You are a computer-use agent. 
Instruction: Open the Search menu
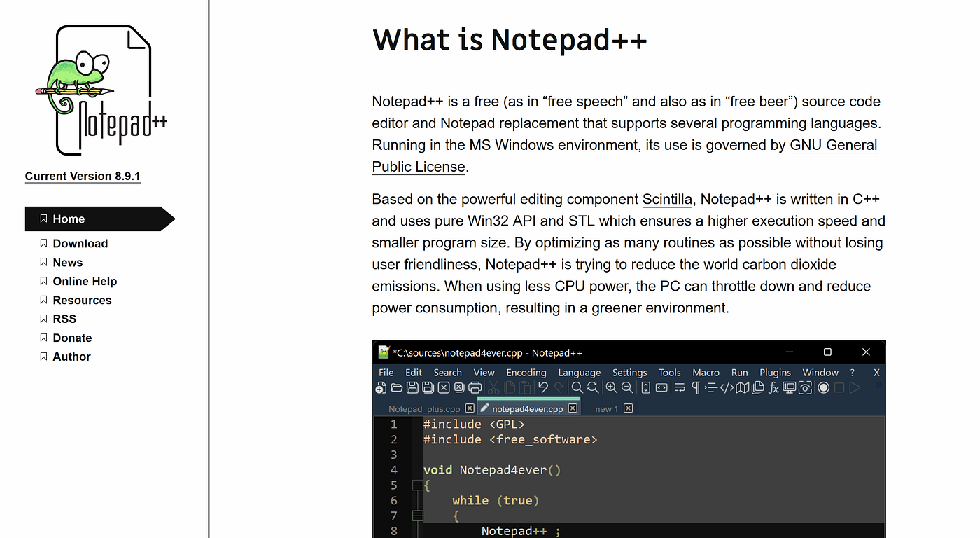447,373
